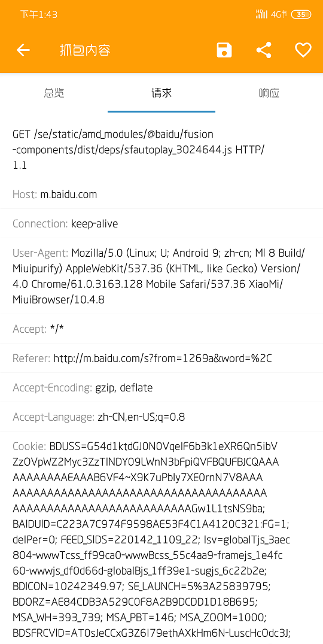Screen dimensions: 323x644
Task: Tap the back arrow icon
Action: [x=23, y=50]
